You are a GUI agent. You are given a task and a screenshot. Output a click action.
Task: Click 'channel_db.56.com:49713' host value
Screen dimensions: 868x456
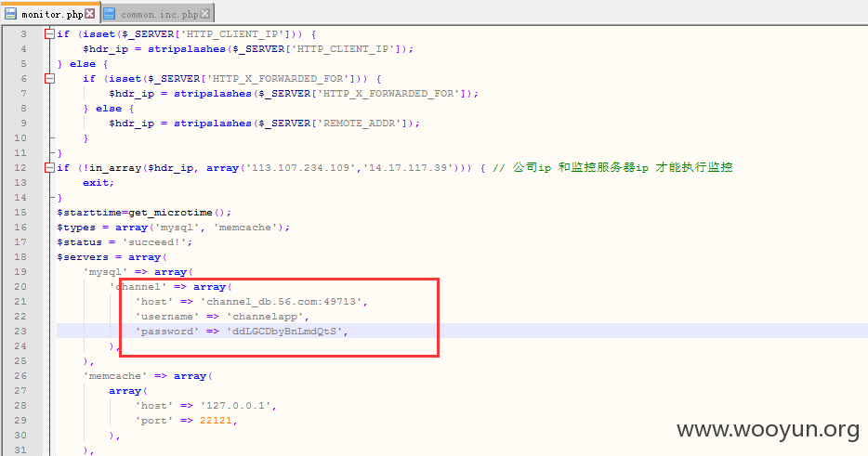[282, 302]
